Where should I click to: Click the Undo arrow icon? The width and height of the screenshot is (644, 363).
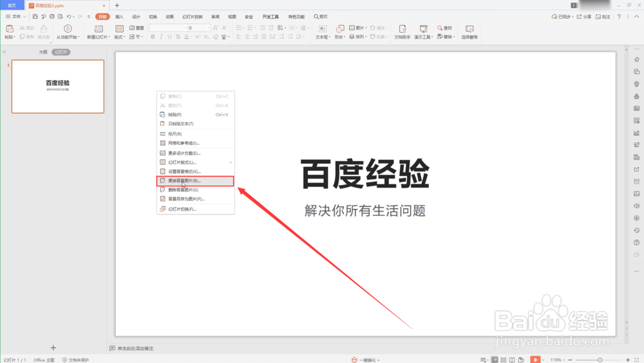pos(69,17)
